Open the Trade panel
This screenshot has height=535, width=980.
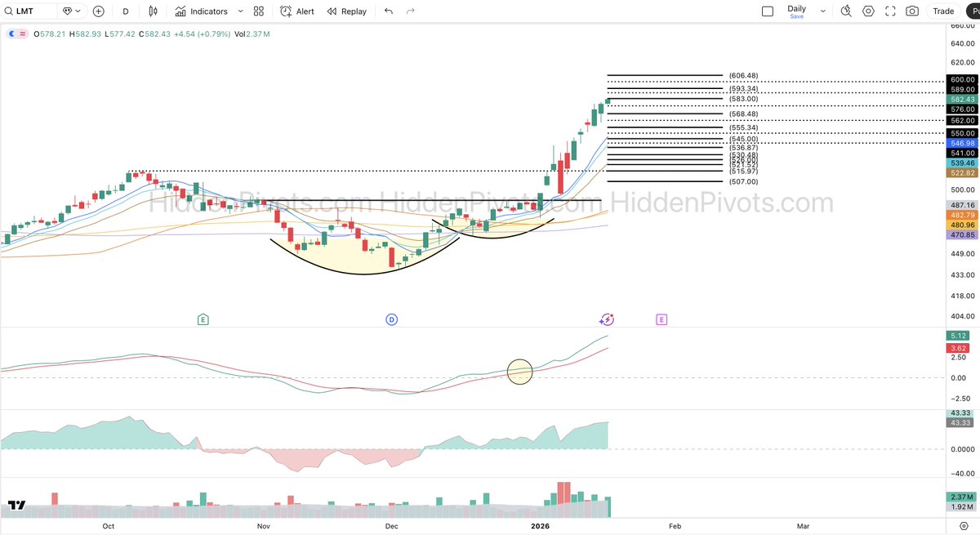pos(943,11)
